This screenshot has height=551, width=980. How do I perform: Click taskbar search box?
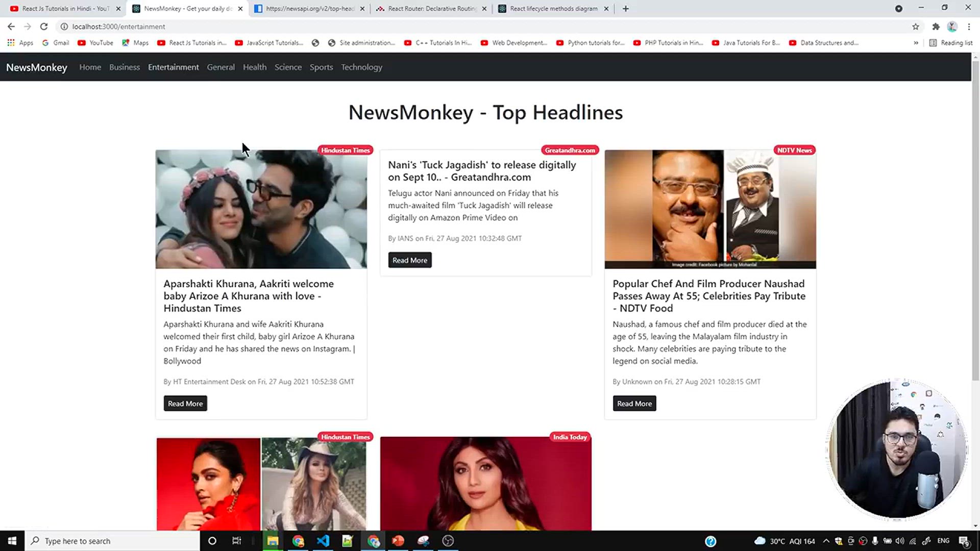pos(112,541)
